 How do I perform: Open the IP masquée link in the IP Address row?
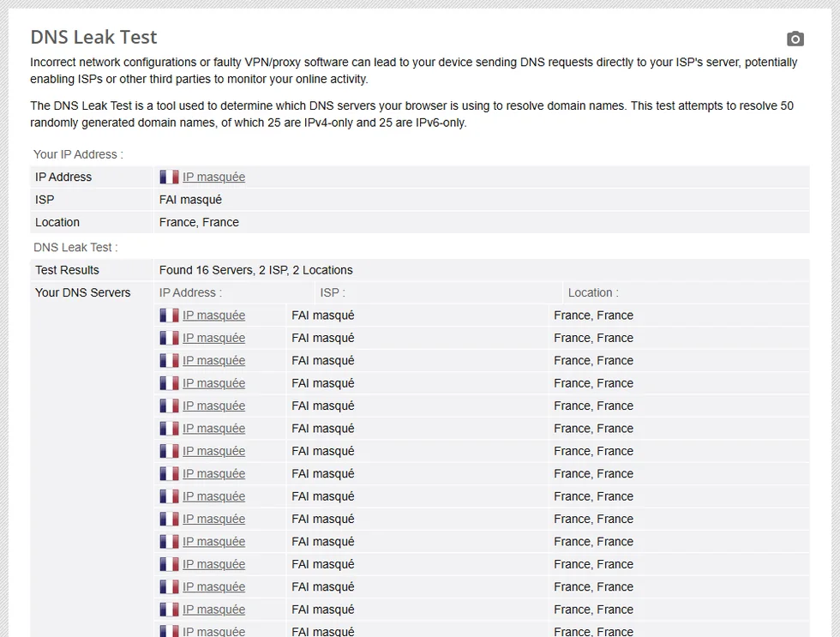click(x=213, y=177)
